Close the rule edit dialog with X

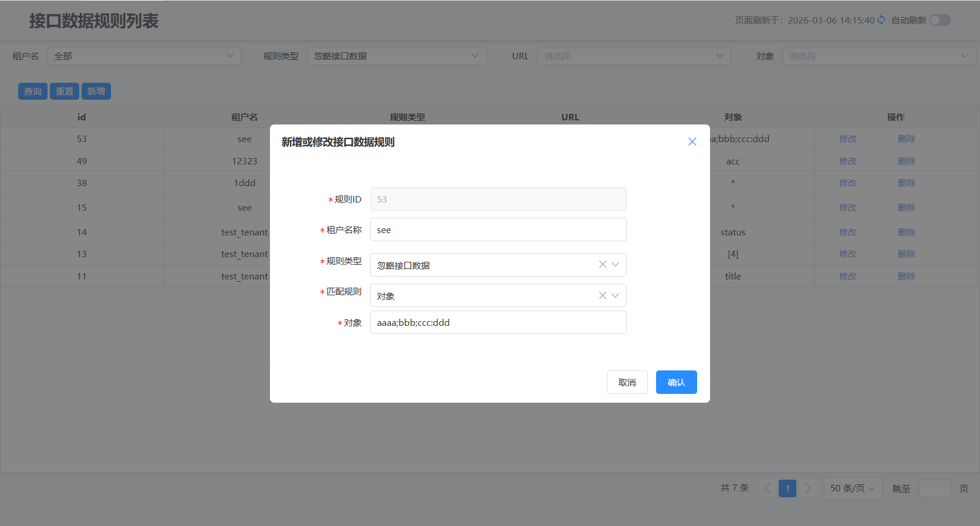(692, 141)
